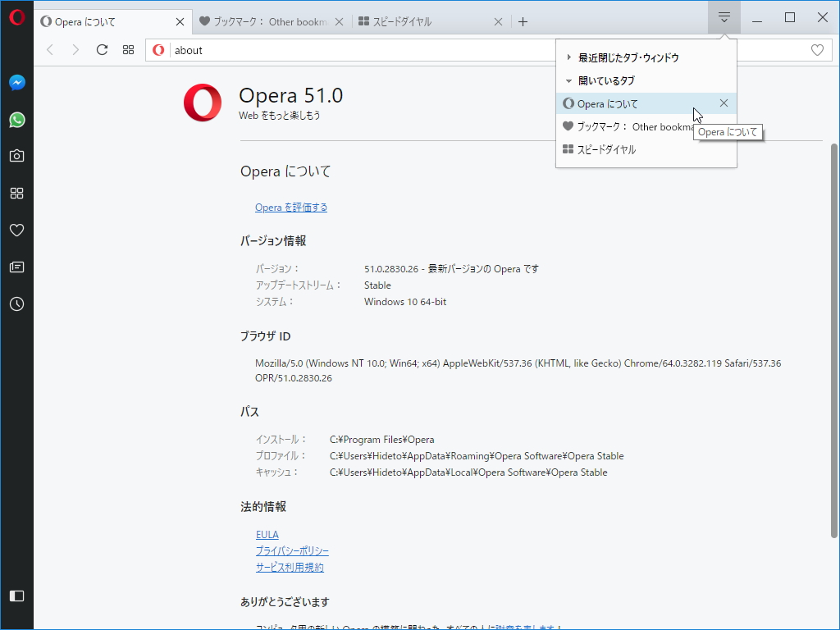840x630 pixels.
Task: Go forward to next page
Action: click(75, 50)
